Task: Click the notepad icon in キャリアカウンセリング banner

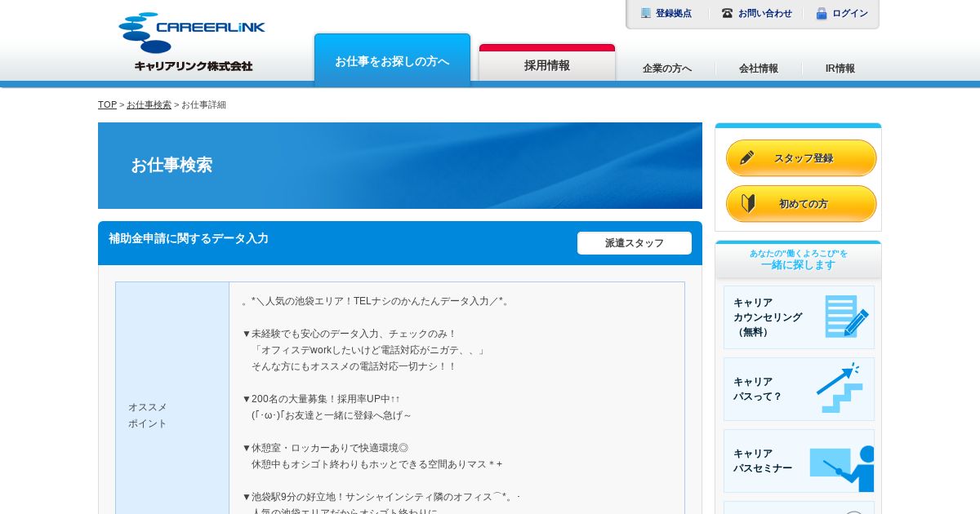Action: click(x=846, y=317)
